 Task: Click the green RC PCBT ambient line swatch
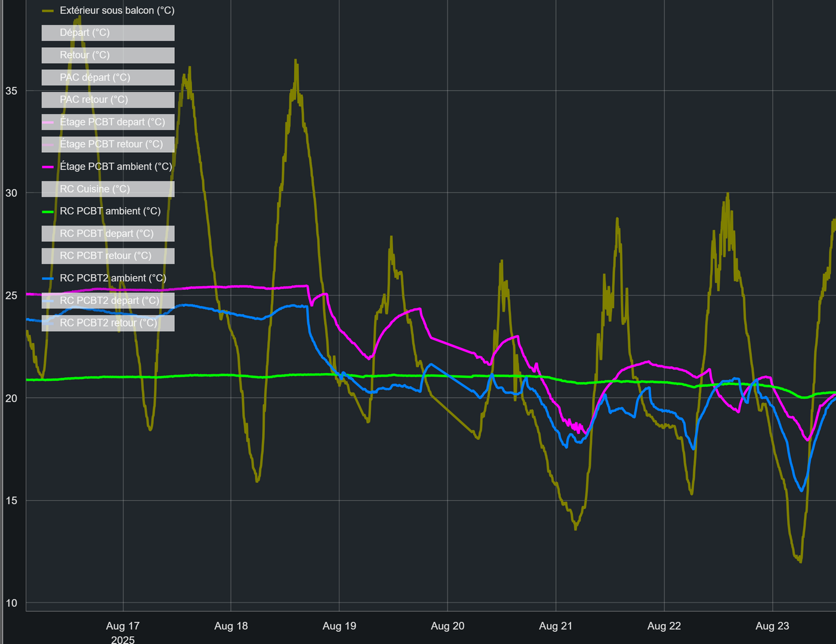pos(48,212)
